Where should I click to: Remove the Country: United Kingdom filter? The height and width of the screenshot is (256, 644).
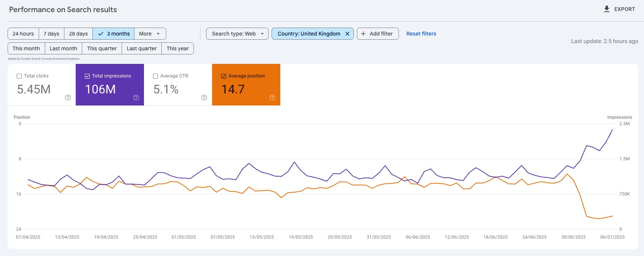[347, 34]
